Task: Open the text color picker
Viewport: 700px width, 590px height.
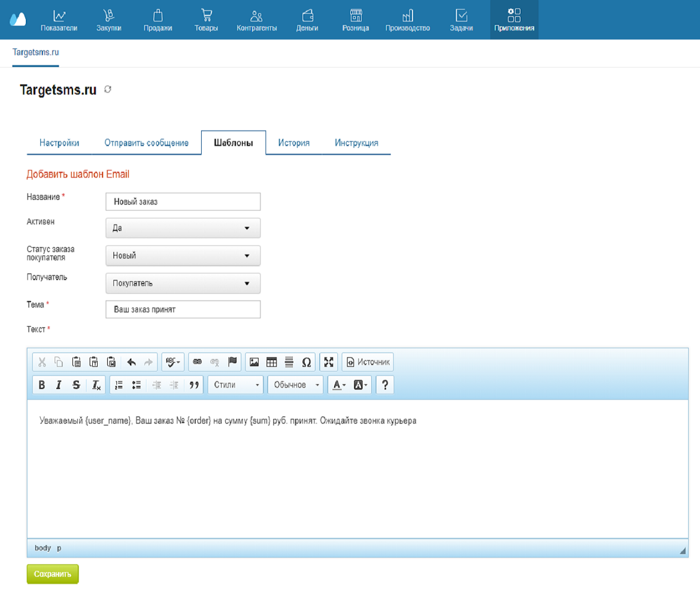Action: pos(339,384)
